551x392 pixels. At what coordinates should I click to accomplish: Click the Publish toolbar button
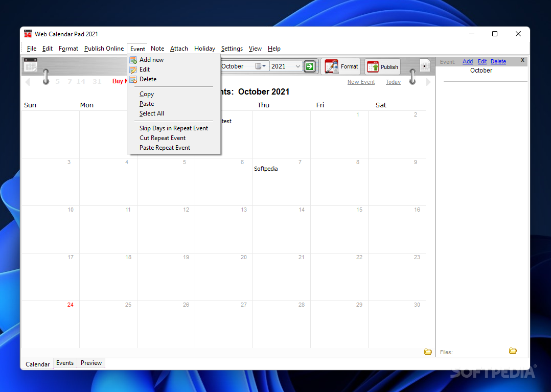pos(382,67)
